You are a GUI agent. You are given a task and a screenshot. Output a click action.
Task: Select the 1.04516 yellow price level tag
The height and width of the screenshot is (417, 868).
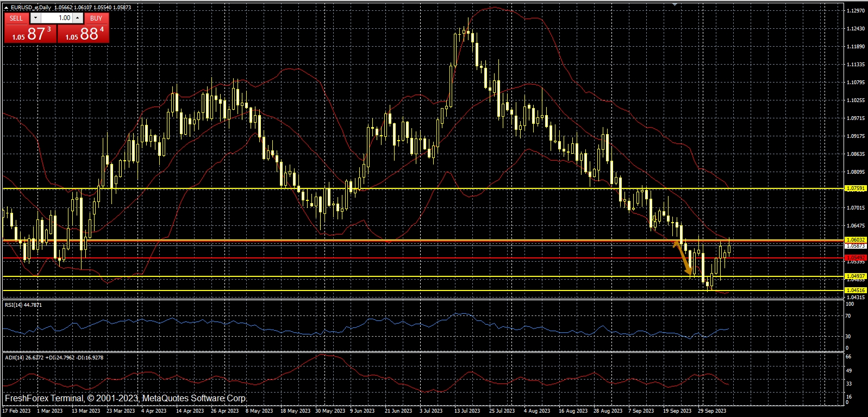pos(856,290)
